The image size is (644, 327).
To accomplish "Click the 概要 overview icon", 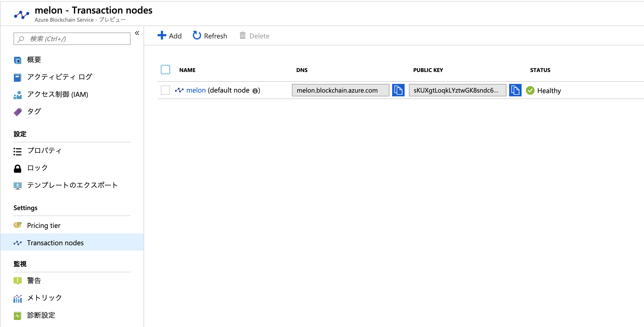I will click(x=18, y=60).
